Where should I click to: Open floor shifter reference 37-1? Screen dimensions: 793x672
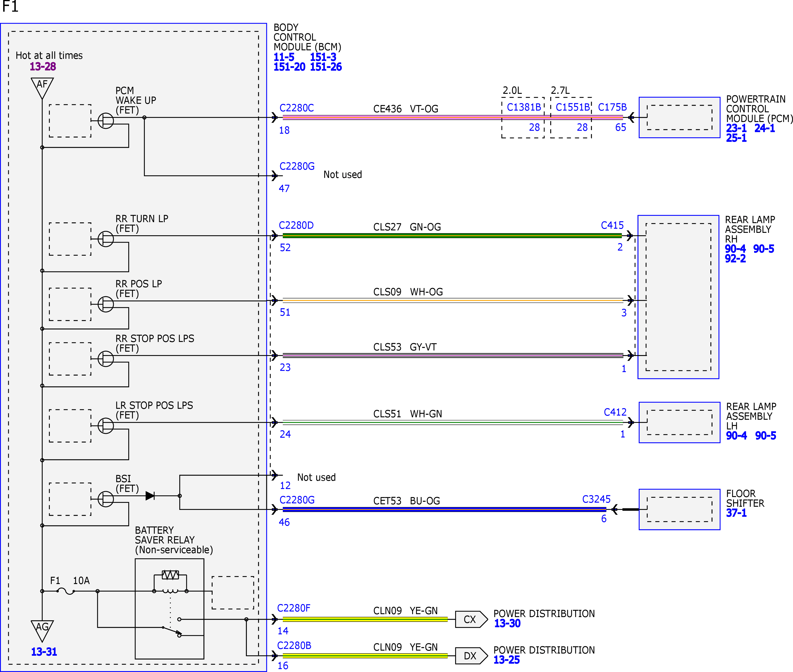tap(736, 513)
